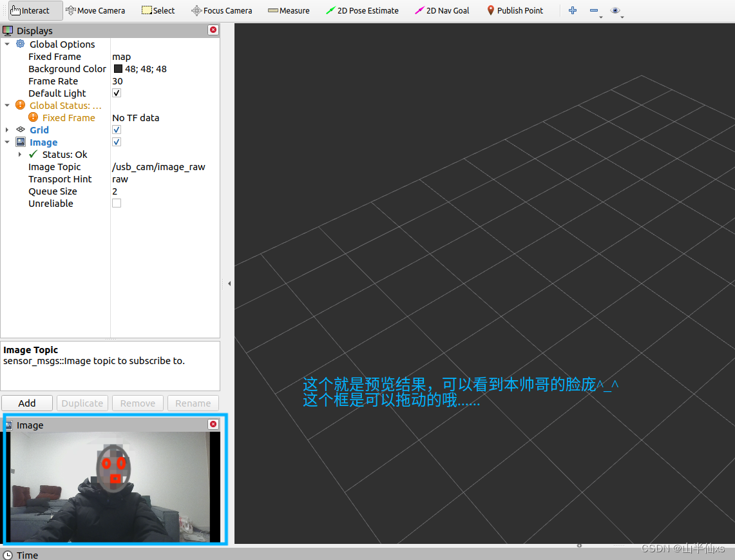Choose the Focus Camera tool
The width and height of the screenshot is (735, 560).
point(222,10)
